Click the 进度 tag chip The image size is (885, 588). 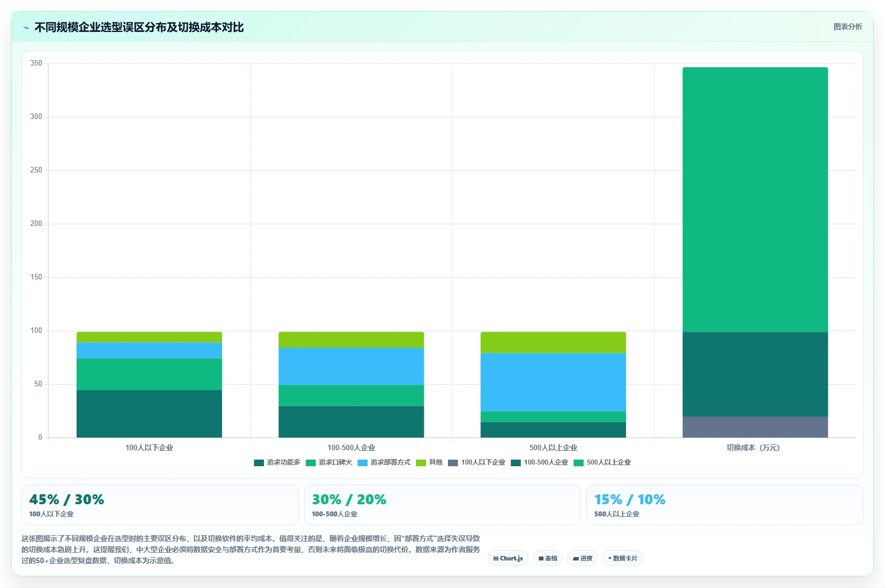coord(582,558)
